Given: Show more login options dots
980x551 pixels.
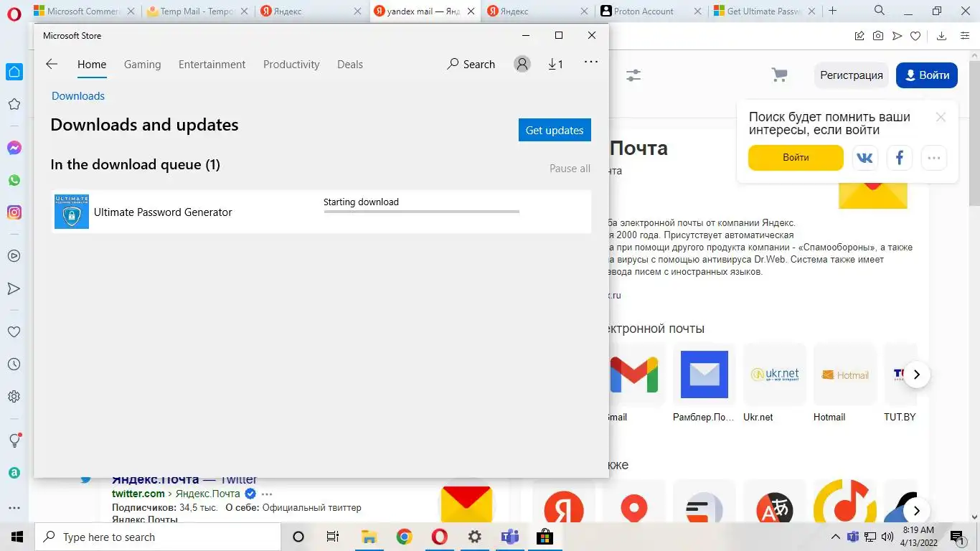Looking at the screenshot, I should pos(933,158).
